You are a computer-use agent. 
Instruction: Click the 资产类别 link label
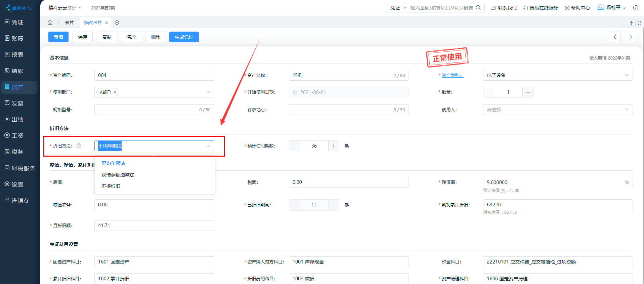coord(452,75)
